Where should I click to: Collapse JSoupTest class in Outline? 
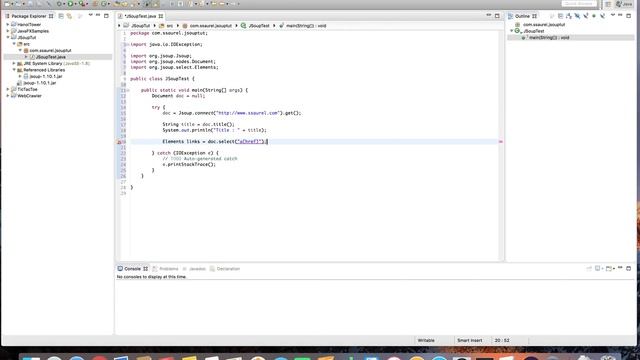point(511,31)
